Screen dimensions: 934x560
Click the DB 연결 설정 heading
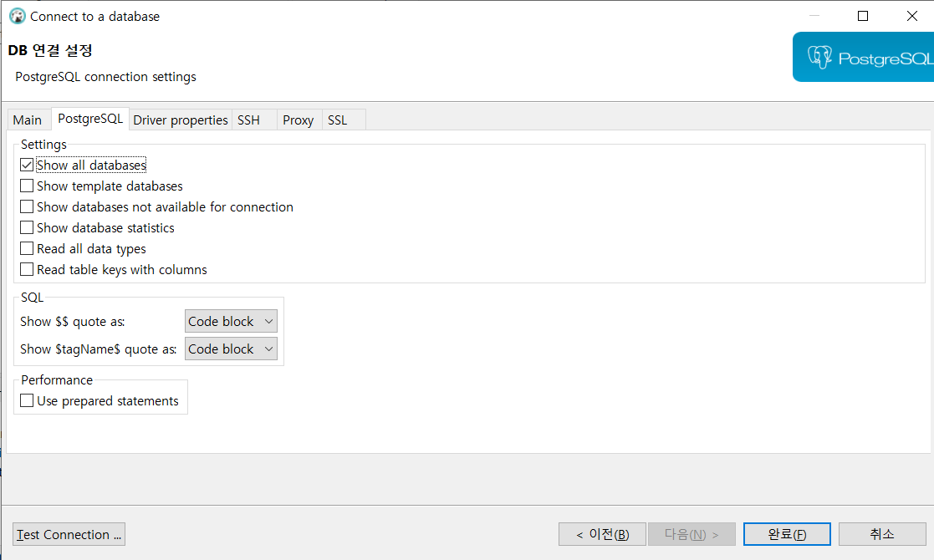pos(50,51)
